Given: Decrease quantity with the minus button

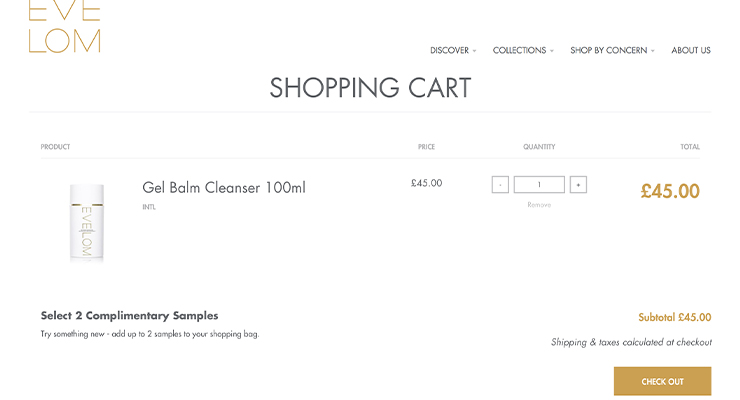Looking at the screenshot, I should point(500,185).
